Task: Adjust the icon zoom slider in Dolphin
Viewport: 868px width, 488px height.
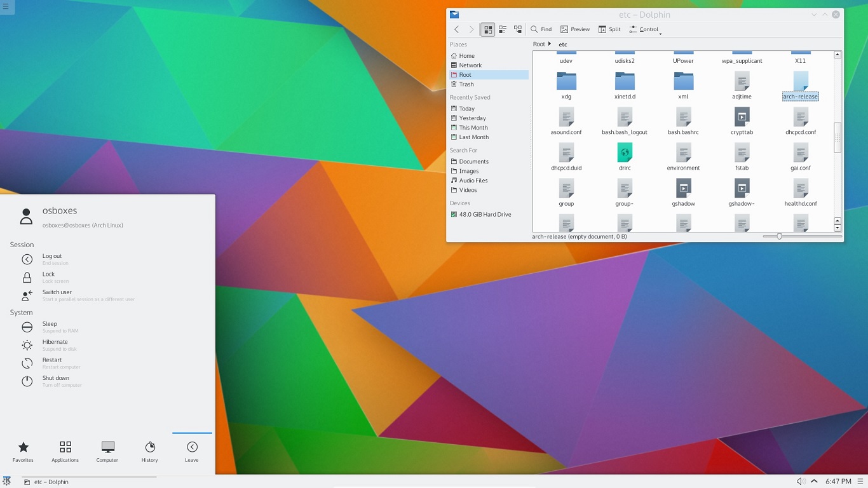Action: coord(779,236)
